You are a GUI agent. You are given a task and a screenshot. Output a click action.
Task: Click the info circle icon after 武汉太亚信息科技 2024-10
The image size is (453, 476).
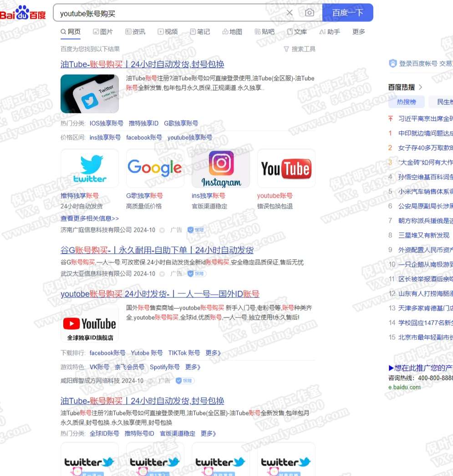(162, 274)
